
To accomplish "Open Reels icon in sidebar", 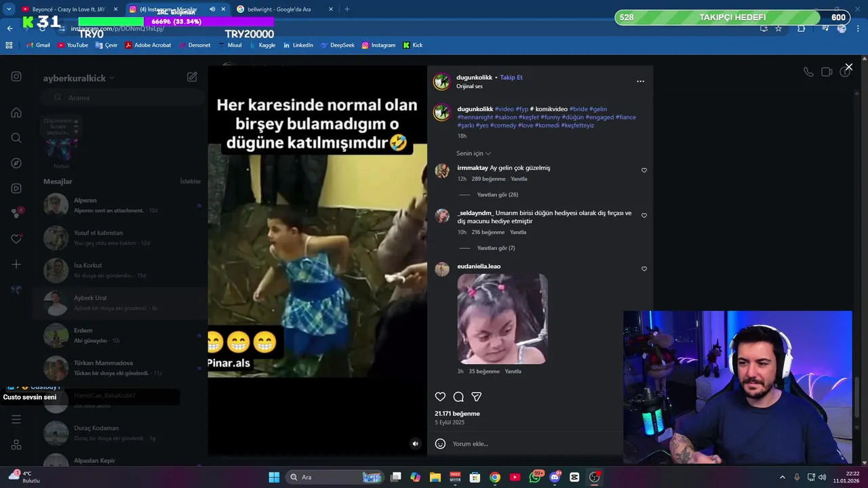I will pyautogui.click(x=16, y=188).
